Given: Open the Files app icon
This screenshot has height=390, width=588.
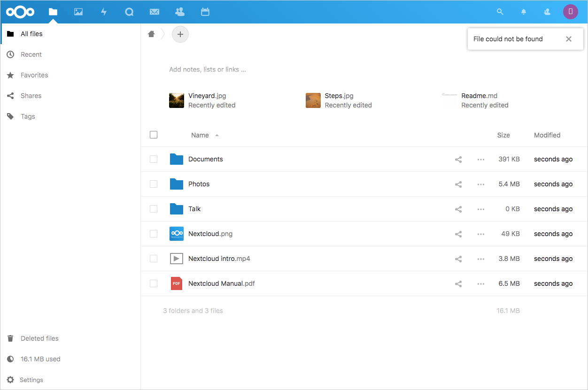Looking at the screenshot, I should 53,12.
